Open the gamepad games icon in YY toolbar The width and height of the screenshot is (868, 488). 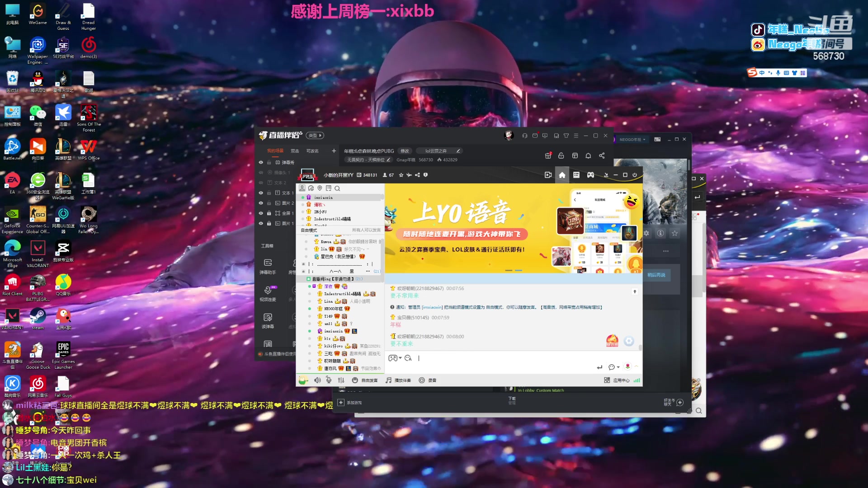coord(590,175)
